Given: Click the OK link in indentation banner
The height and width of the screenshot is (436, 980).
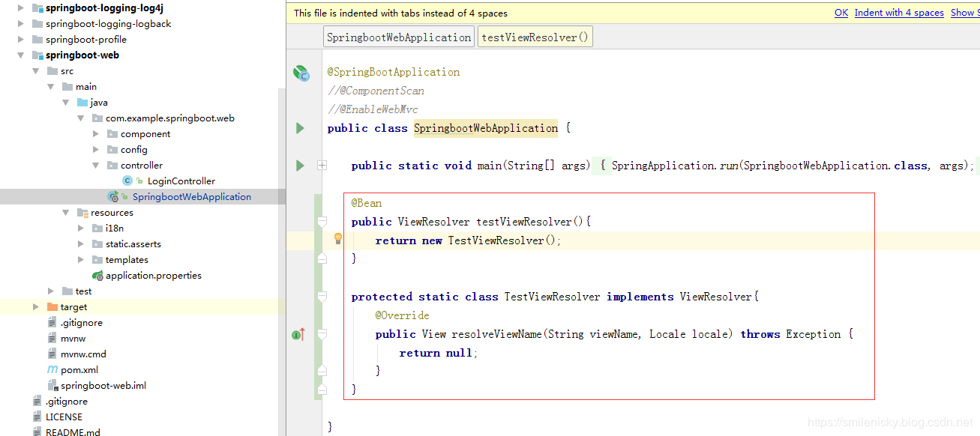Looking at the screenshot, I should 841,13.
